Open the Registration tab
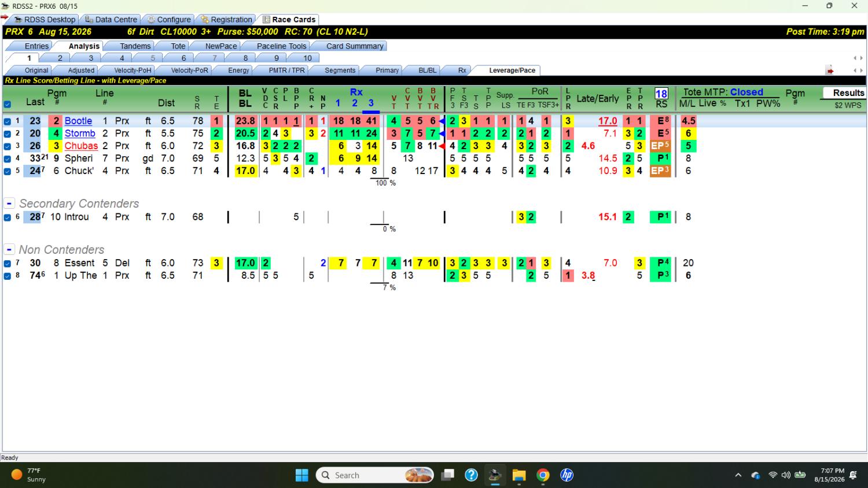Viewport: 868px width, 488px height. pyautogui.click(x=226, y=19)
